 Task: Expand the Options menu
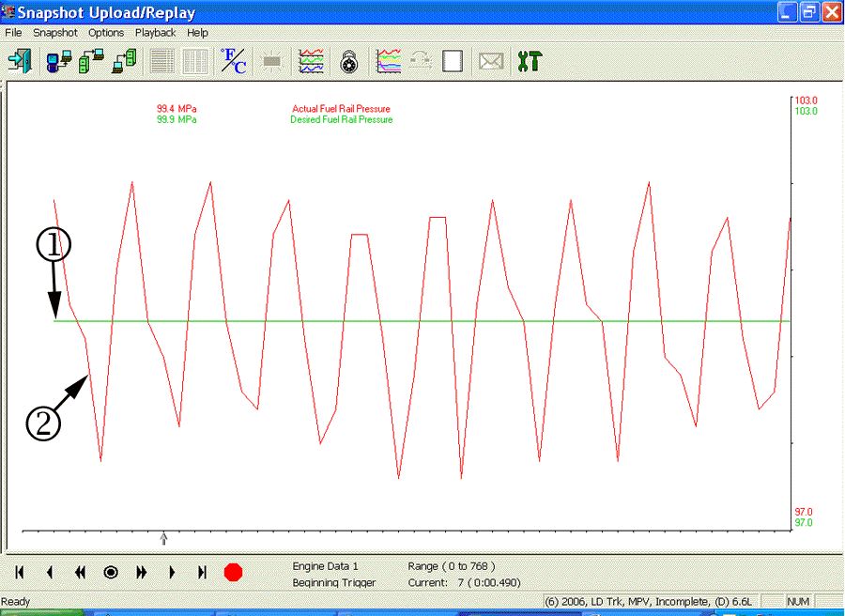point(106,33)
